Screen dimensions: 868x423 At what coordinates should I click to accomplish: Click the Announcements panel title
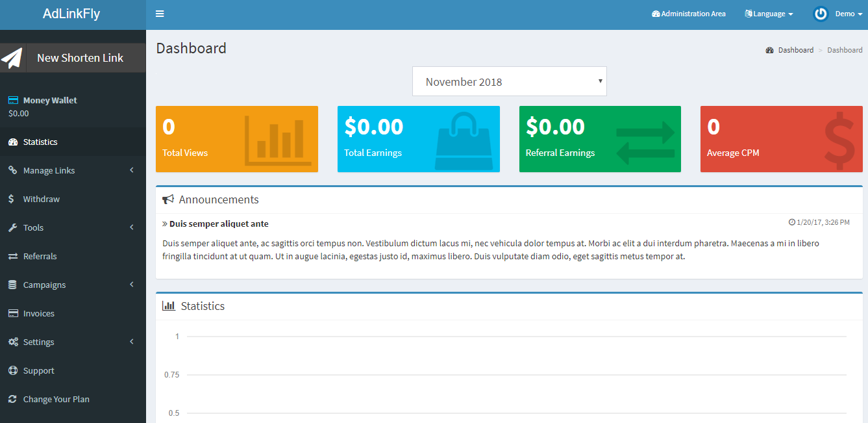[x=219, y=199]
